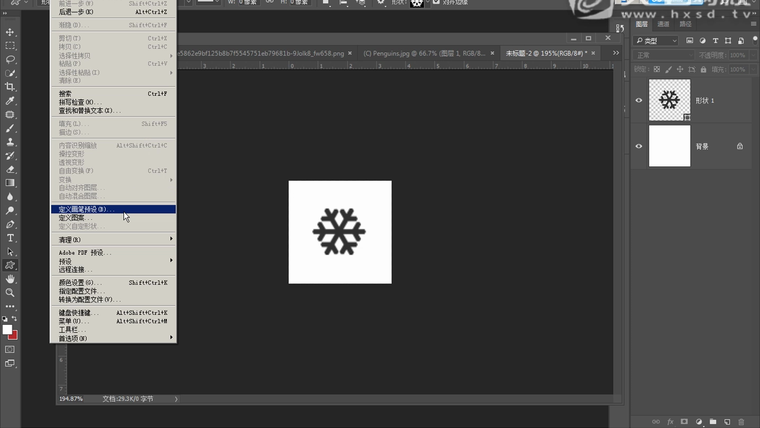The height and width of the screenshot is (428, 760).
Task: Toggle Quick Mask mode icon
Action: 10,350
